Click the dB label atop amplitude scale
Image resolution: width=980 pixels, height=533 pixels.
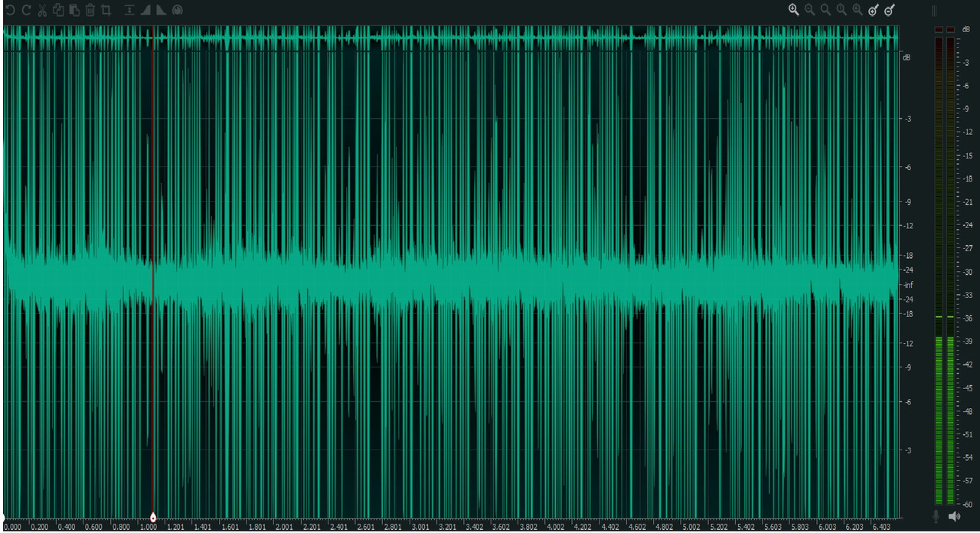906,57
